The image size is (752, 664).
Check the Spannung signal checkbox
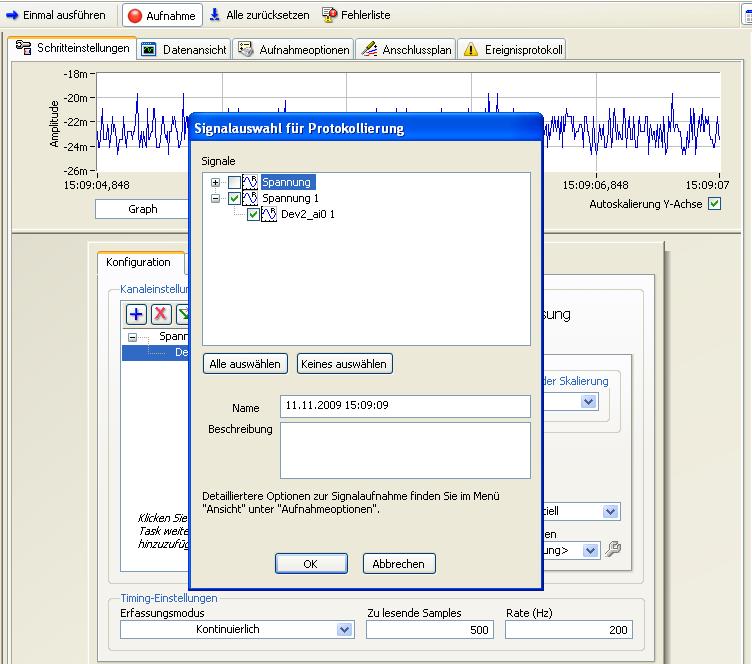(x=234, y=183)
